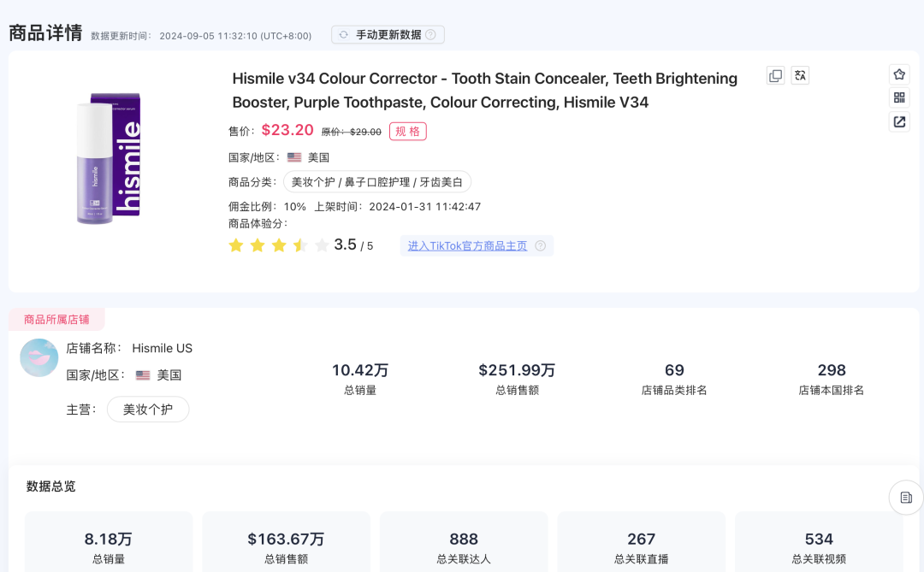Viewport: 924px width, 572px height.
Task: Click the refresh icon beside 手动更新数据
Action: 344,35
